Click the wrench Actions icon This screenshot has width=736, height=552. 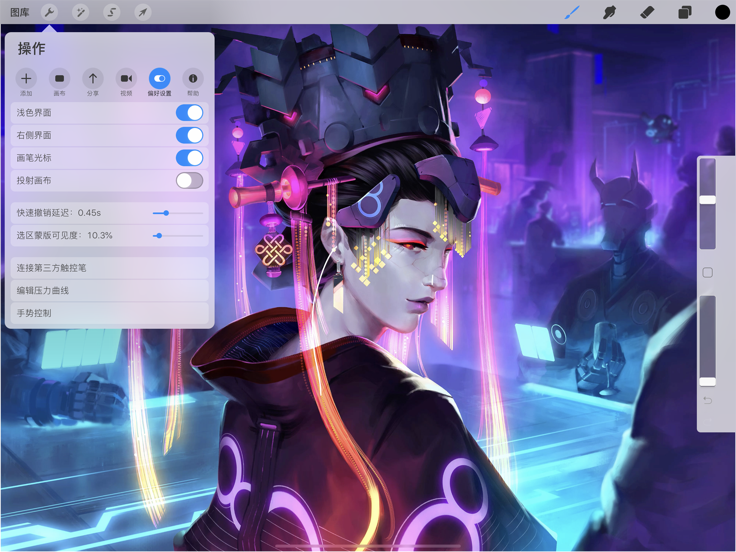(49, 12)
